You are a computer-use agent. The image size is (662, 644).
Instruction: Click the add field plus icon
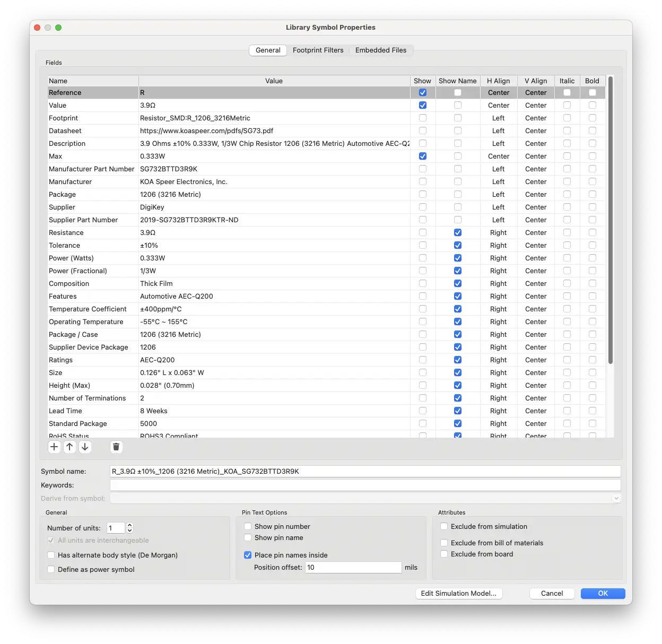[54, 447]
